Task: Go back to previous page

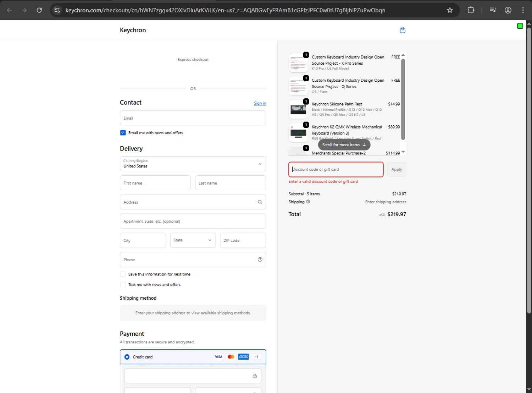Action: point(10,10)
